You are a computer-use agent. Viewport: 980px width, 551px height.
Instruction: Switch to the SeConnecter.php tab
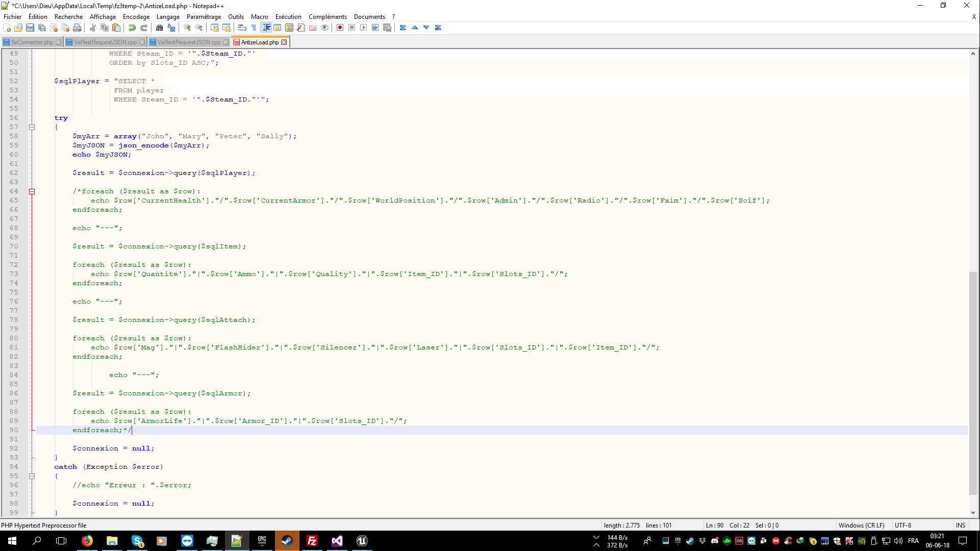31,42
